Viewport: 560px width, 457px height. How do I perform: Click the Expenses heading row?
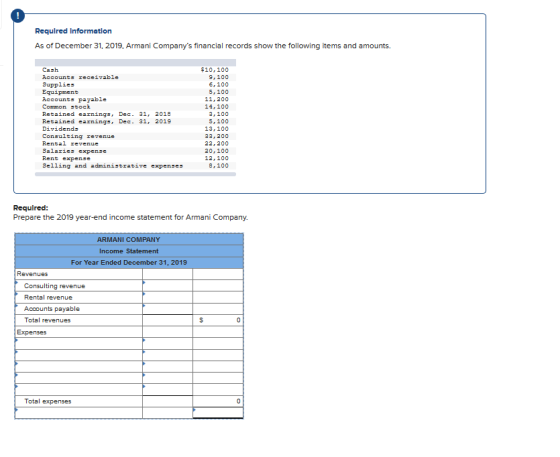[x=79, y=332]
